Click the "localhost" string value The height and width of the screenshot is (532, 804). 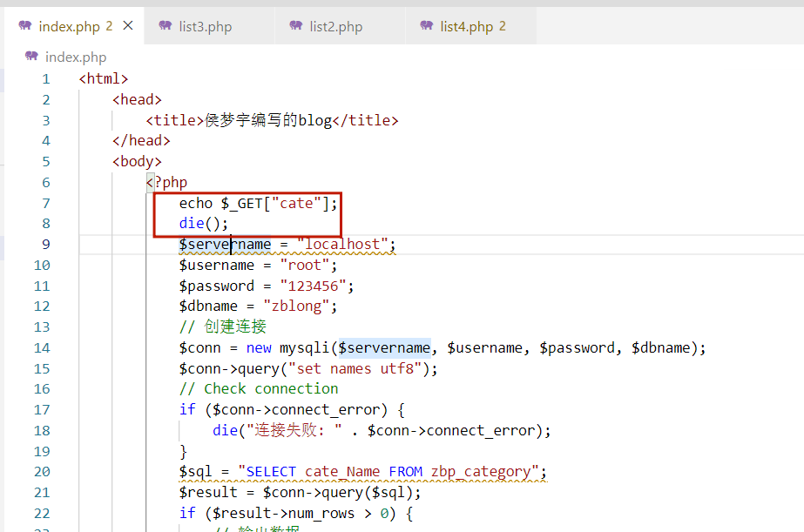[342, 245]
